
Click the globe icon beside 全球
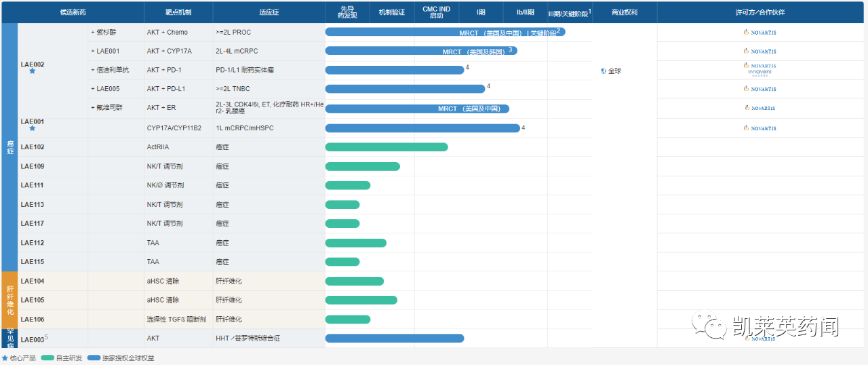click(603, 71)
